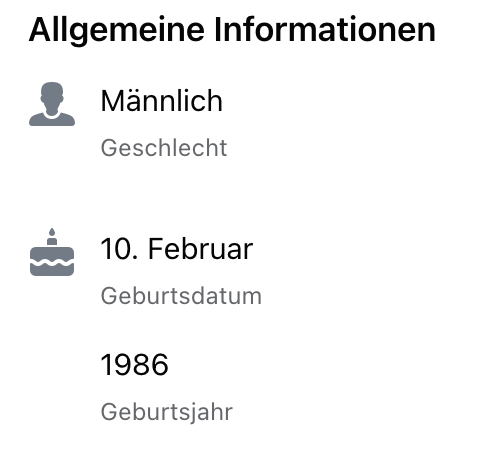The width and height of the screenshot is (480, 460).
Task: Click the birthday cake icon
Action: (x=52, y=252)
